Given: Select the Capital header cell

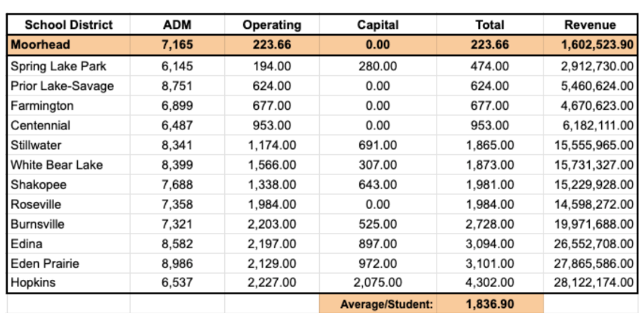Looking at the screenshot, I should 378,25.
